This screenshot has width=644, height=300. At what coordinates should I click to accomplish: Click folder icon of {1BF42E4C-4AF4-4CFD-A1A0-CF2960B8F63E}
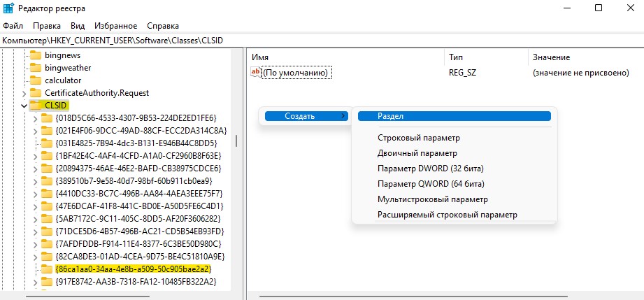[46, 156]
